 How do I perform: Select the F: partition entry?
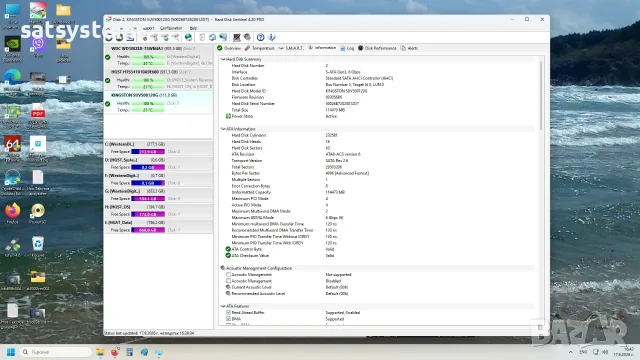(158, 179)
